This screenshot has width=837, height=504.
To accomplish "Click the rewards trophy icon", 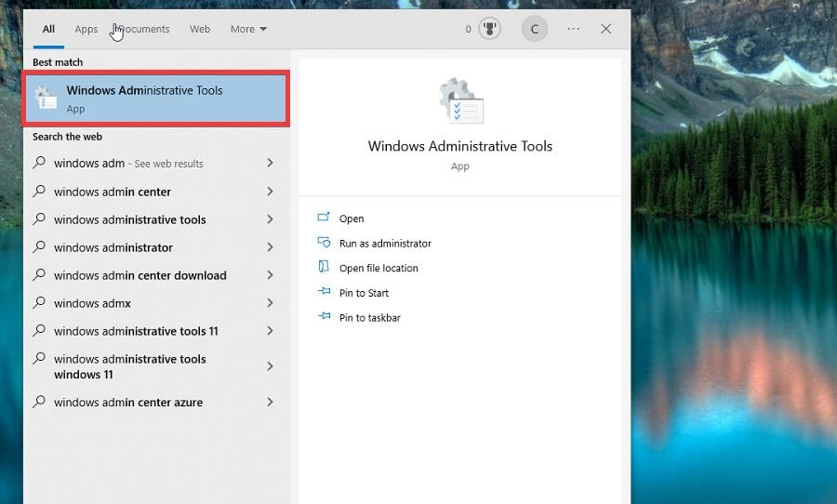I will pyautogui.click(x=489, y=28).
